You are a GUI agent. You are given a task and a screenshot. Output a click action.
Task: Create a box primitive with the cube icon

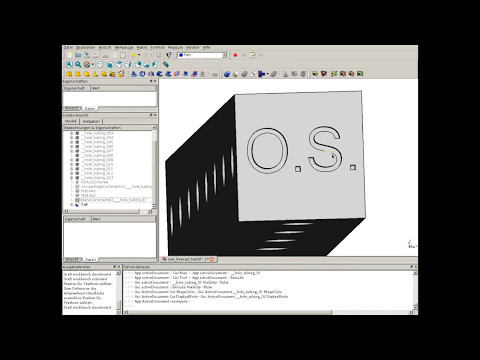tap(69, 74)
